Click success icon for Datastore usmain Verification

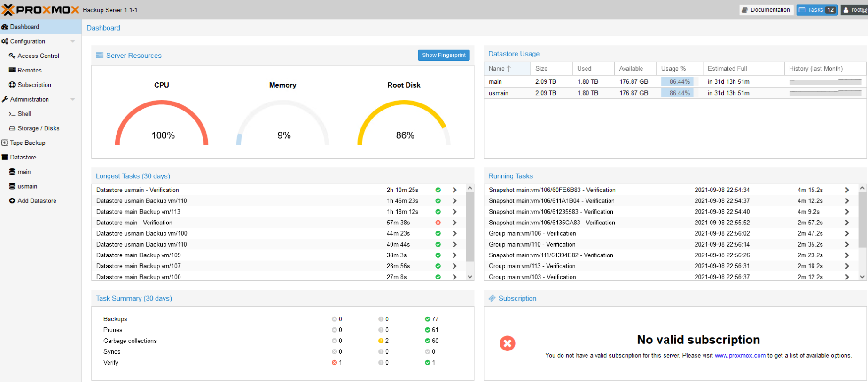[x=438, y=190]
